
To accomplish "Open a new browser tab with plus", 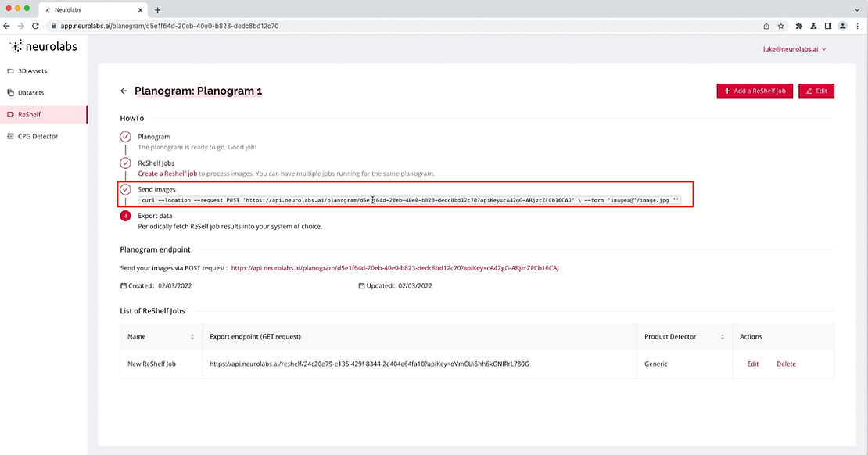I will point(158,10).
